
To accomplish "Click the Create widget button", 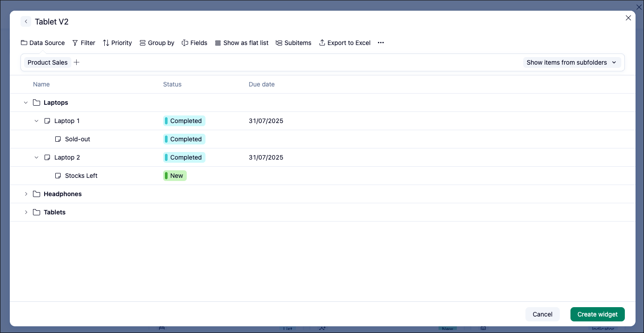I will (x=598, y=314).
